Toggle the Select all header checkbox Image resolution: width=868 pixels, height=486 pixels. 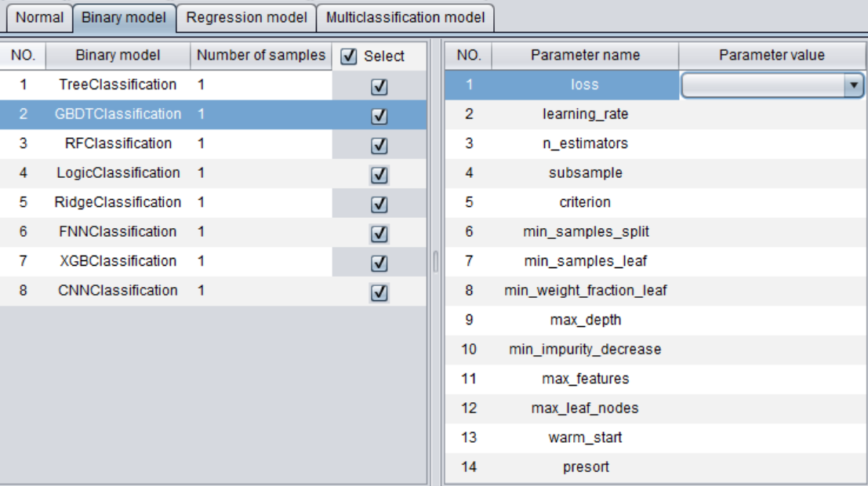point(350,56)
